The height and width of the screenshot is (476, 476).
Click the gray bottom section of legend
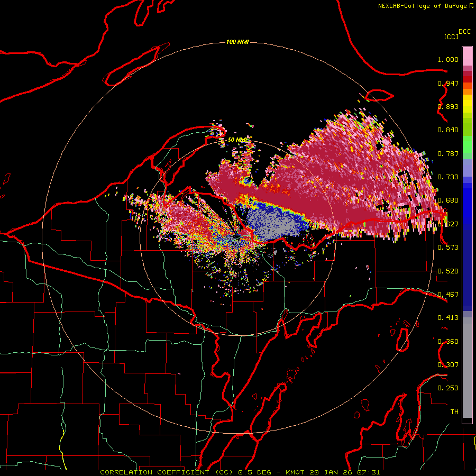[467, 368]
